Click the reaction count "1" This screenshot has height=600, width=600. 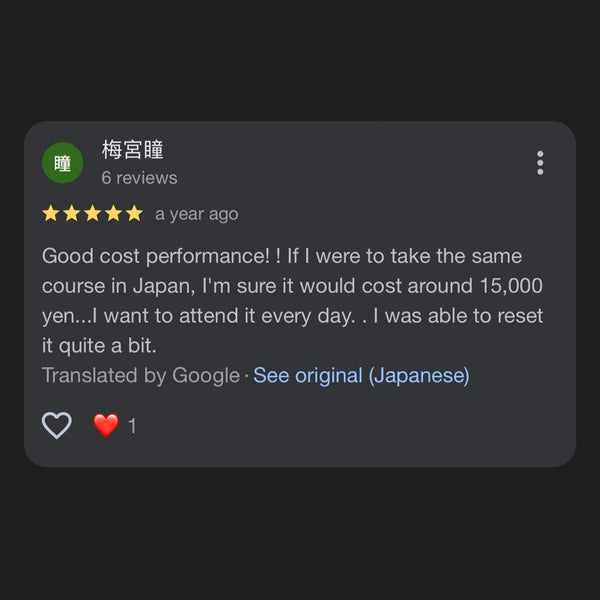132,426
